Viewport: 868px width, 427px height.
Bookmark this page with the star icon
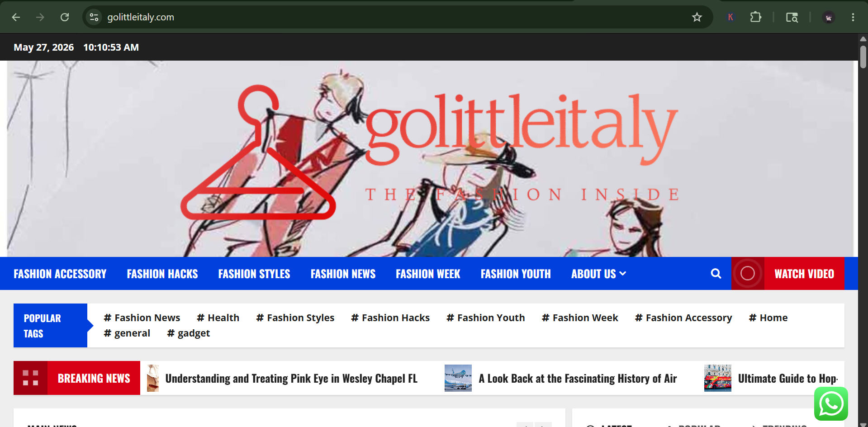[x=697, y=17]
